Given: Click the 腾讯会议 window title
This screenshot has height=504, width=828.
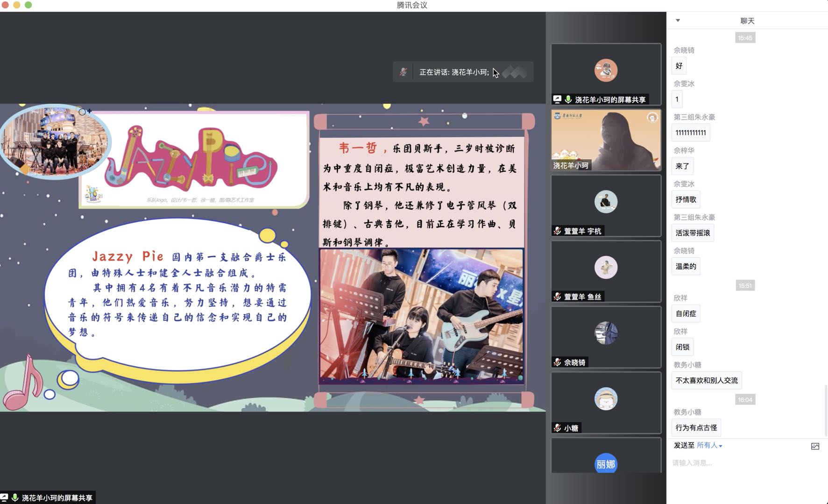Looking at the screenshot, I should pyautogui.click(x=412, y=5).
